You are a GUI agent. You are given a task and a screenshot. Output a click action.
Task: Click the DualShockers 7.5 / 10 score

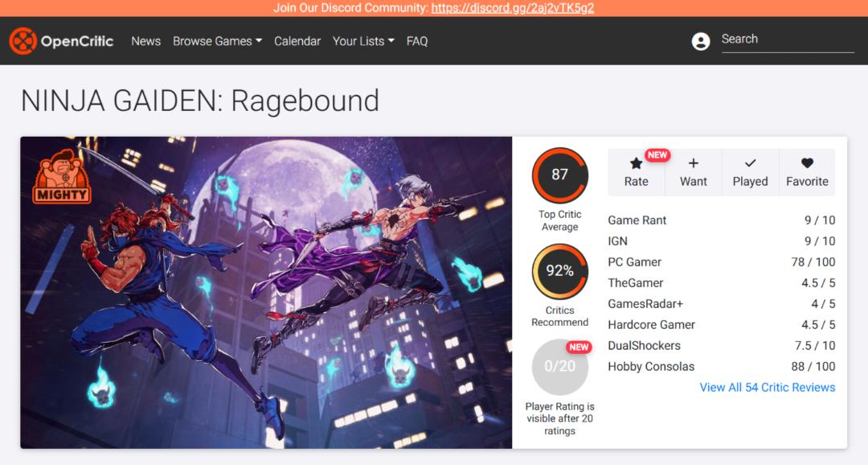point(815,345)
